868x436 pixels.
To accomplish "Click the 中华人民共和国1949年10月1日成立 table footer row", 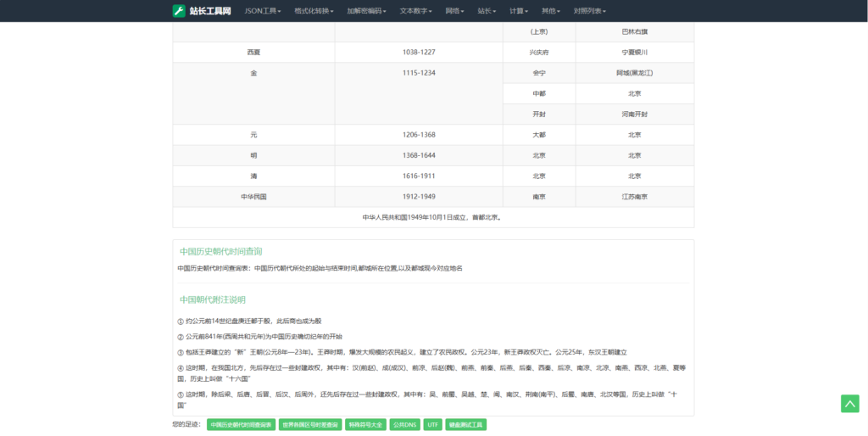I will tap(433, 217).
